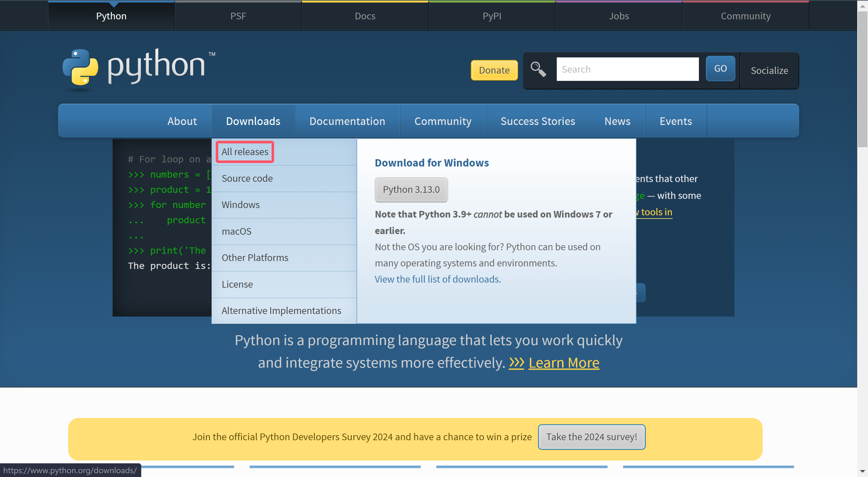868x477 pixels.
Task: Click scrollbar down arrow at bottom
Action: 862,471
